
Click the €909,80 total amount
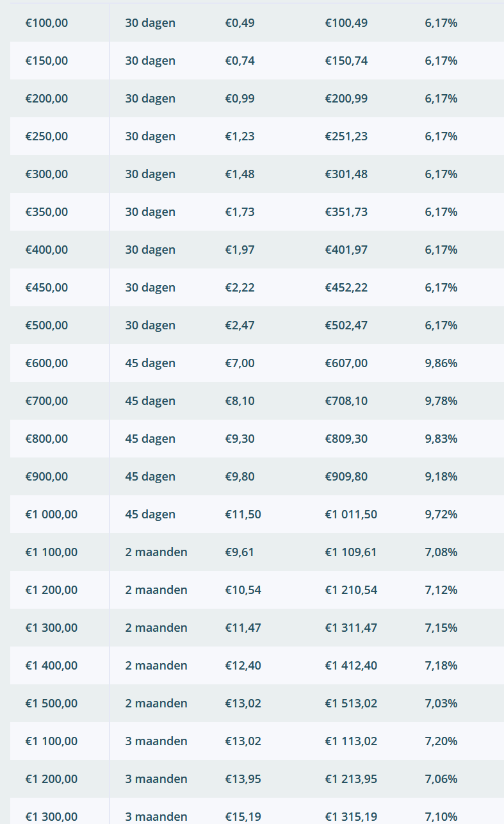tap(346, 477)
